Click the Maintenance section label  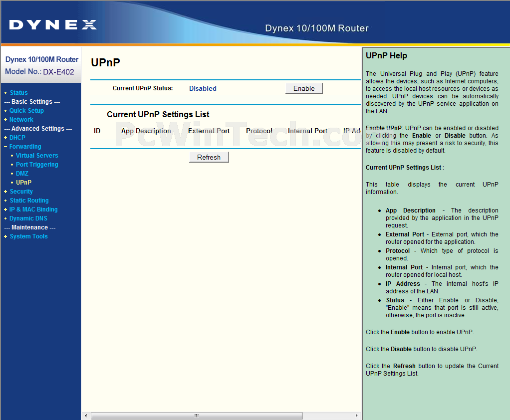pos(29,227)
